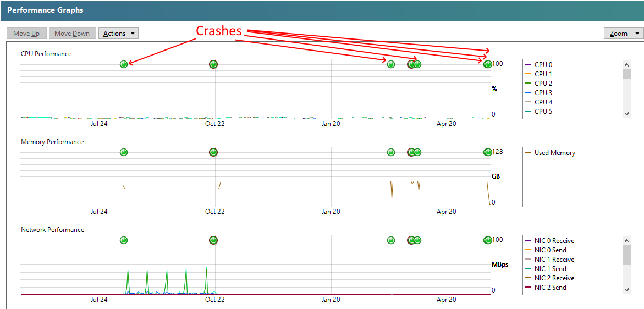Screen dimensions: 644x309
Task: Click the Network Performance graph title
Action: (x=53, y=230)
